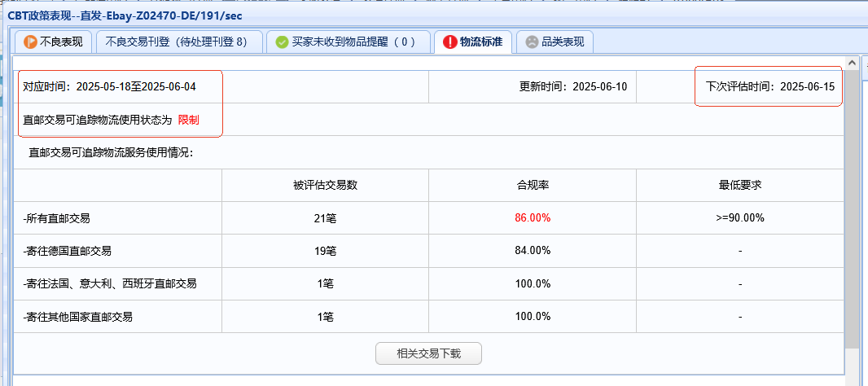Click the 19笔 cell
868x386 pixels.
(325, 251)
